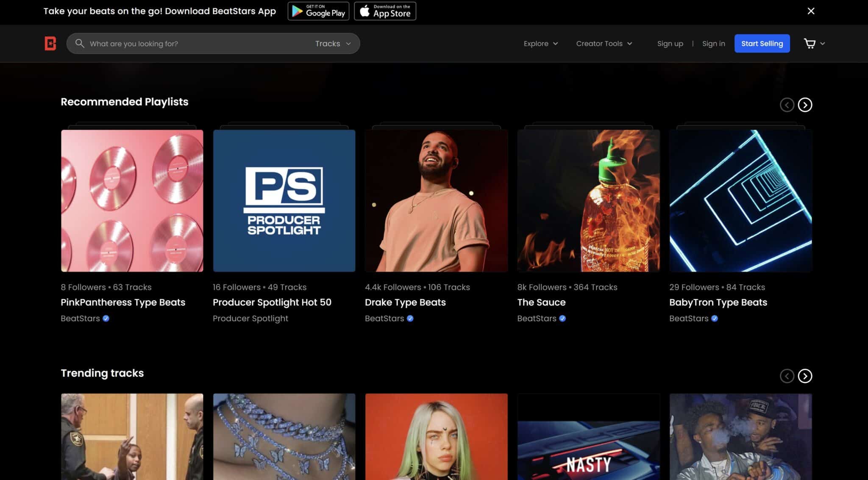Click the search magnifier icon

[80, 43]
